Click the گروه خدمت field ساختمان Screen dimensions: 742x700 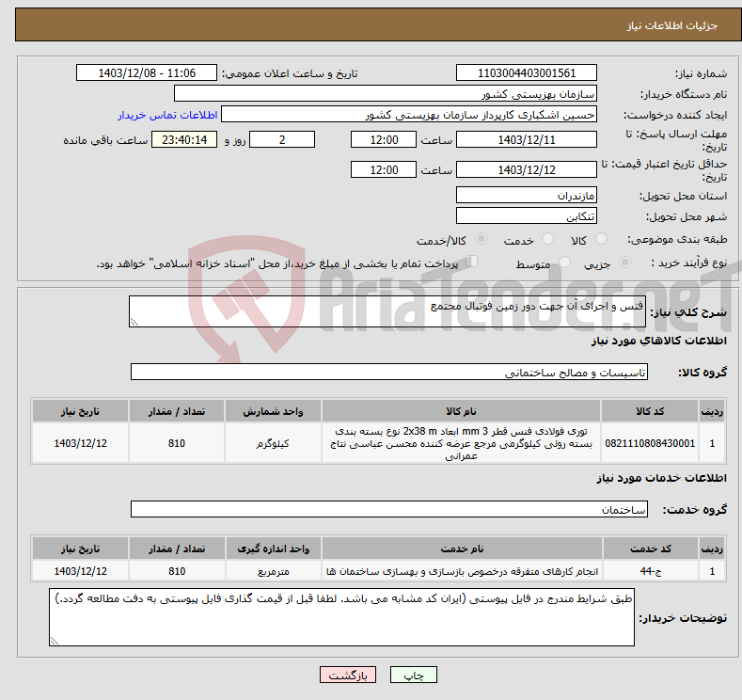[389, 509]
